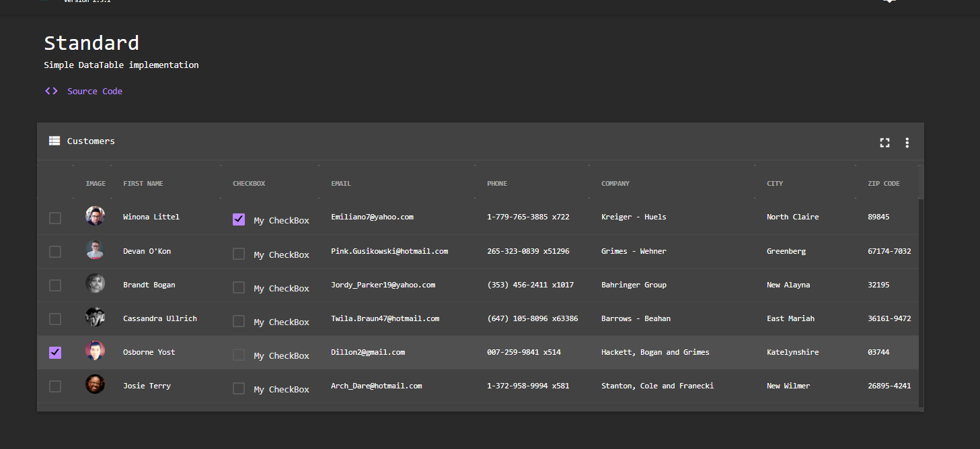Click company Barrows - Beahan
Viewport: 980px width, 449px height.
coord(636,318)
